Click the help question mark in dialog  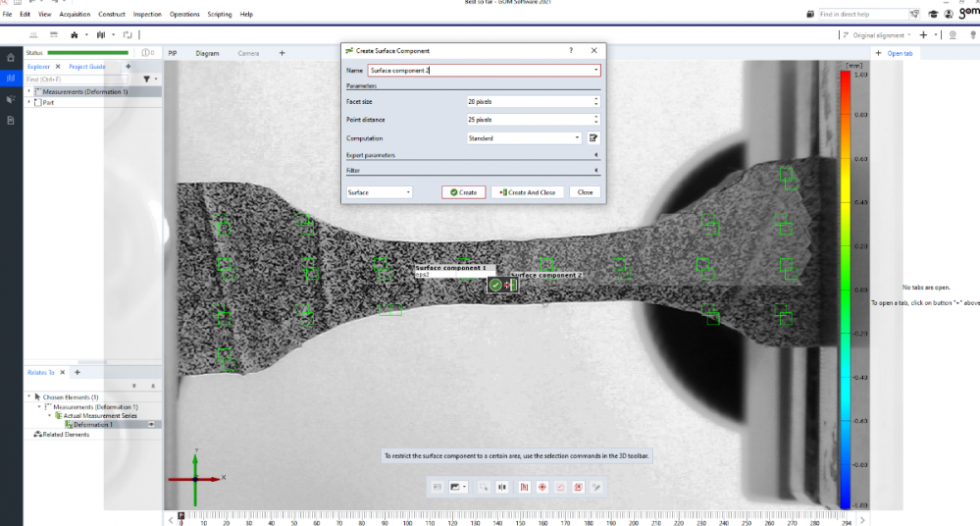pyautogui.click(x=571, y=50)
